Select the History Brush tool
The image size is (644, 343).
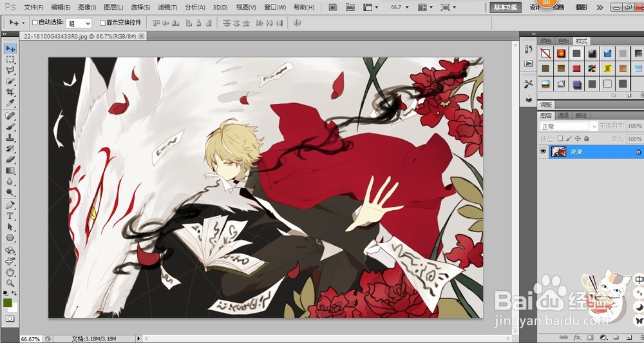coord(10,148)
